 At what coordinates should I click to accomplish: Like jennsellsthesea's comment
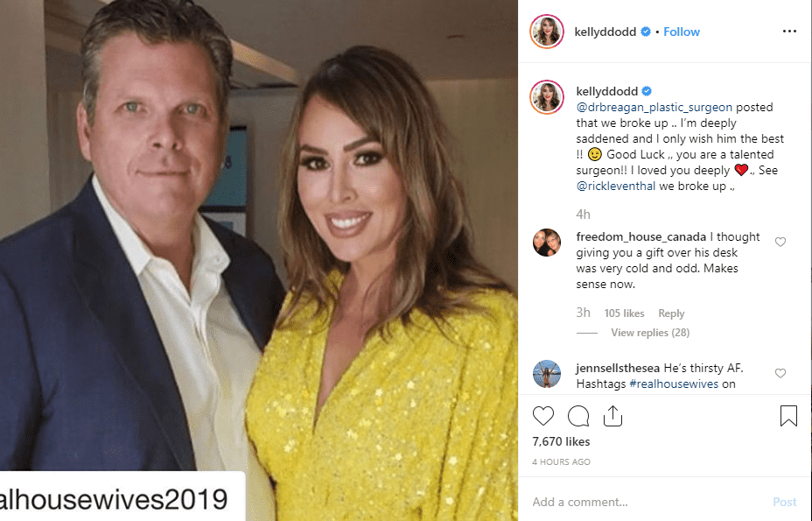pyautogui.click(x=780, y=373)
